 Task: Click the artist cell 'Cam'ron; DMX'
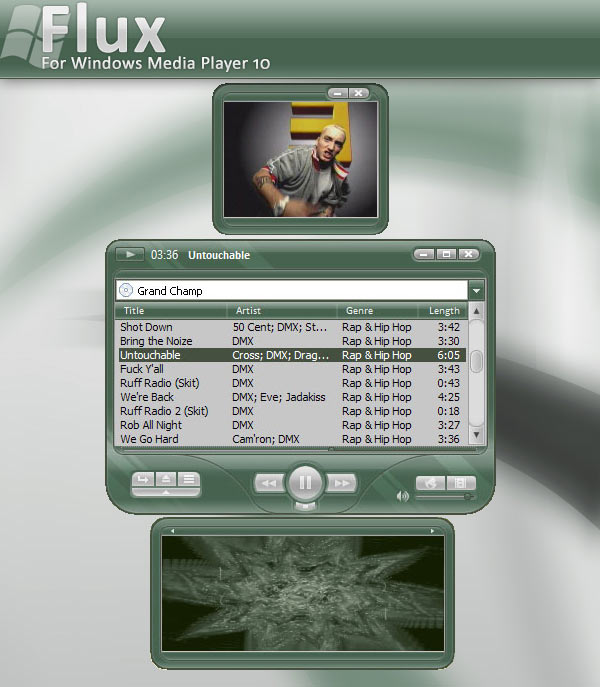[266, 439]
